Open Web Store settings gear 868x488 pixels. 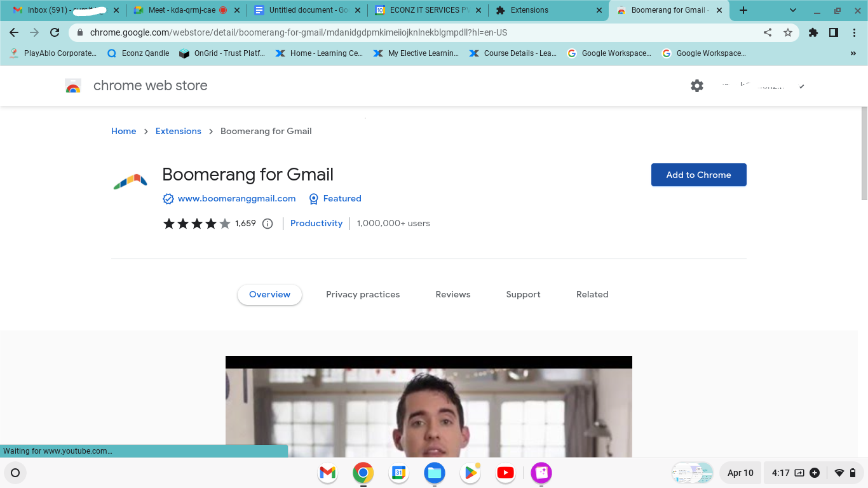pos(697,86)
